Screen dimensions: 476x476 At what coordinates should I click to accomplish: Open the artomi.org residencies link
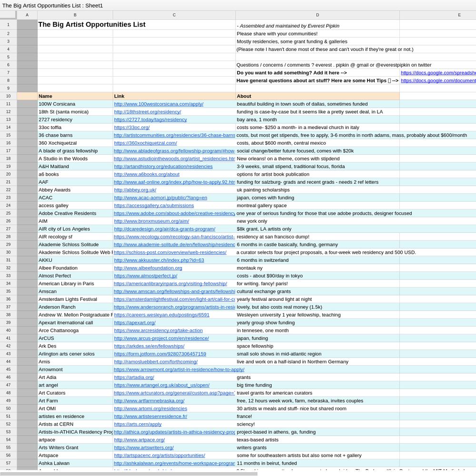coord(150,408)
